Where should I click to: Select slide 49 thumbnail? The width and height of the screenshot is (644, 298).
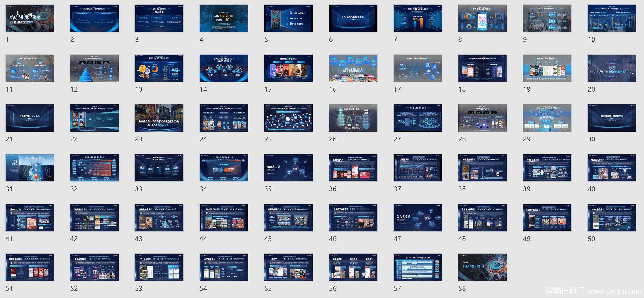pos(547,218)
